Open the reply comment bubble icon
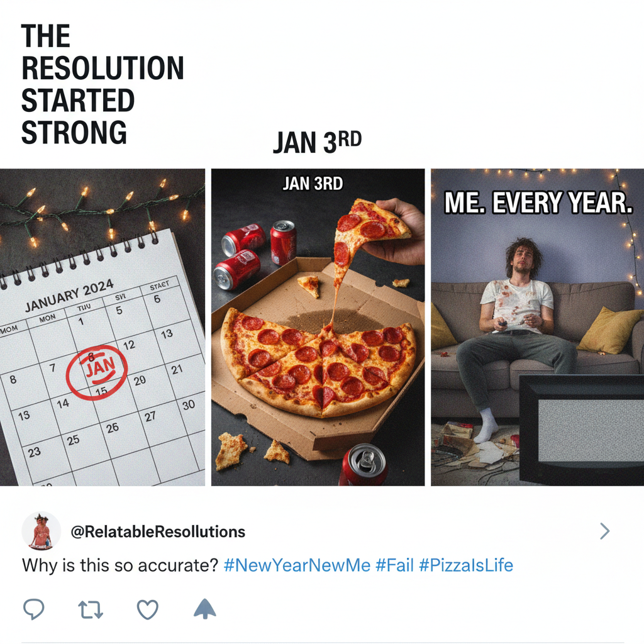The height and width of the screenshot is (644, 644). click(x=35, y=608)
